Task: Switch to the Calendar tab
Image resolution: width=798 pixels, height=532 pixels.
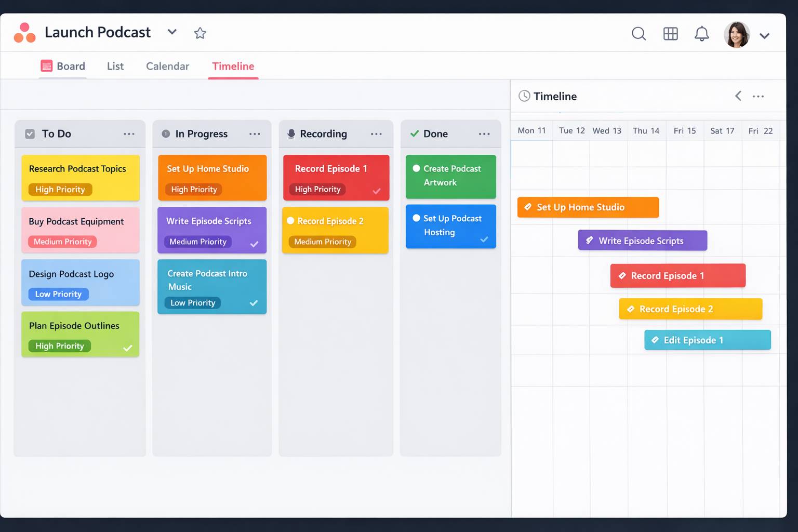Action: point(167,66)
